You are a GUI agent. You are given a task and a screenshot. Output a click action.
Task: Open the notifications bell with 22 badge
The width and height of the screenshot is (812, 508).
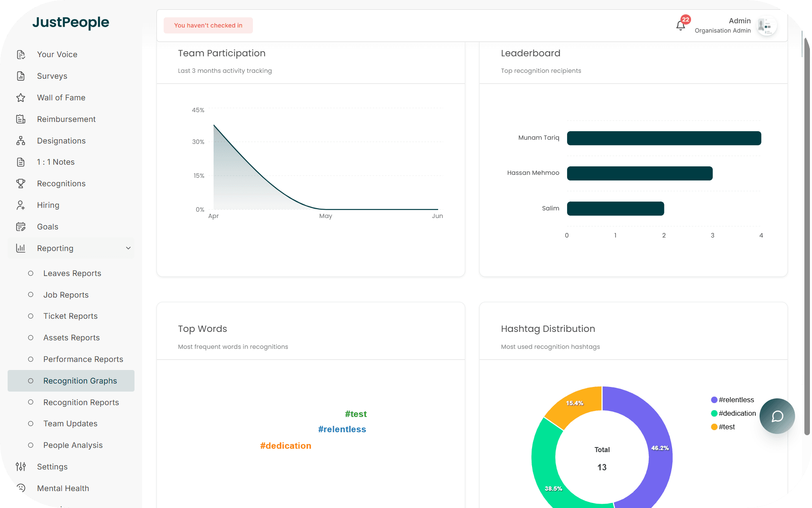pos(681,25)
